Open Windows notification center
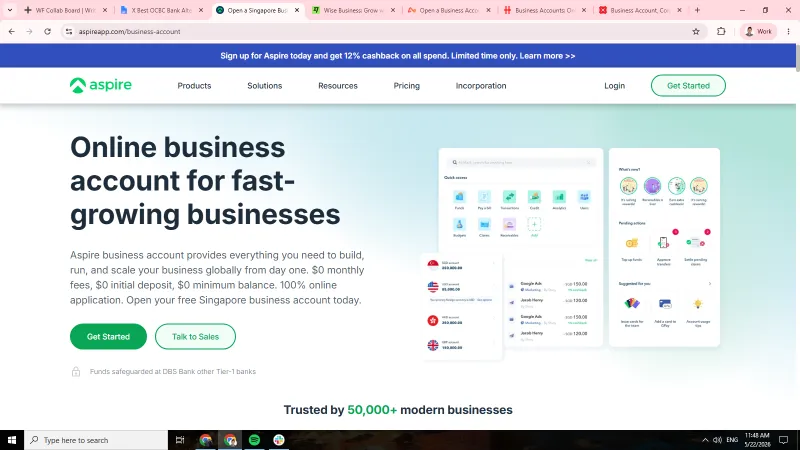Viewport: 800px width, 450px height. (x=784, y=440)
